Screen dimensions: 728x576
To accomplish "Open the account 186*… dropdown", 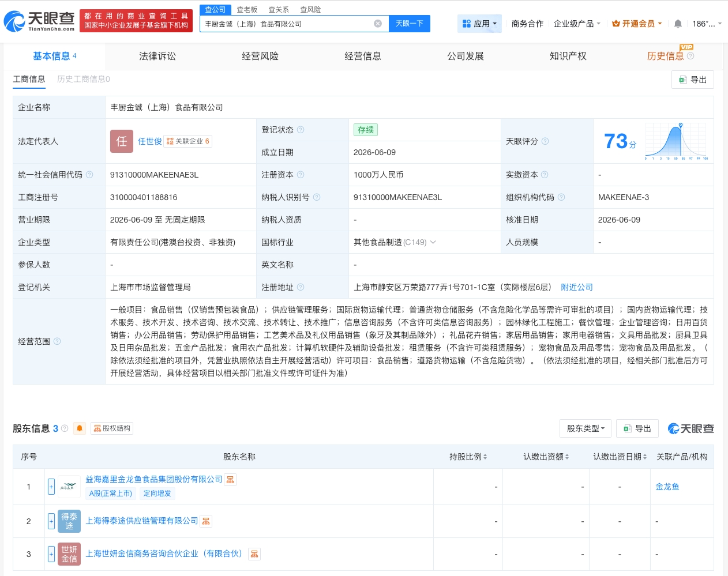I will pos(707,24).
